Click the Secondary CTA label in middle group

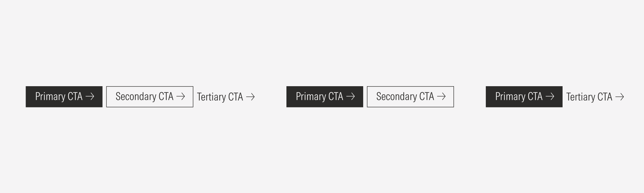point(405,97)
